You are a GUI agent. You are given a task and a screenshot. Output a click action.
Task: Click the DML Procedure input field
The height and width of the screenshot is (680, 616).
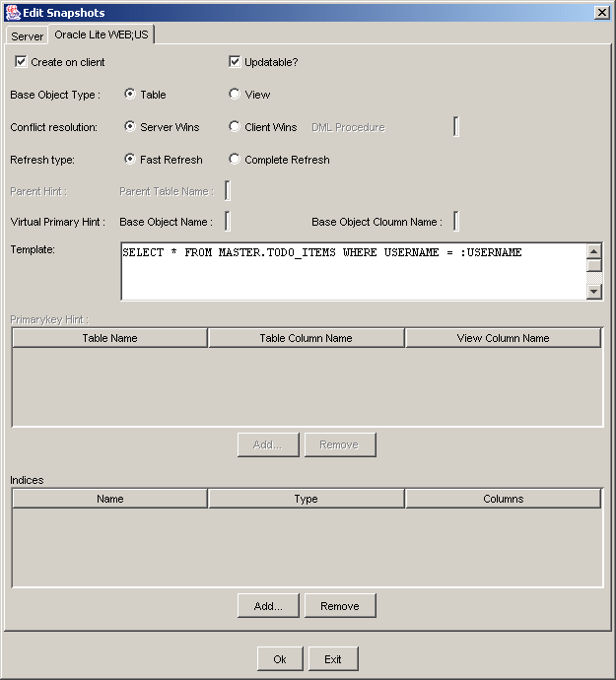pos(456,126)
